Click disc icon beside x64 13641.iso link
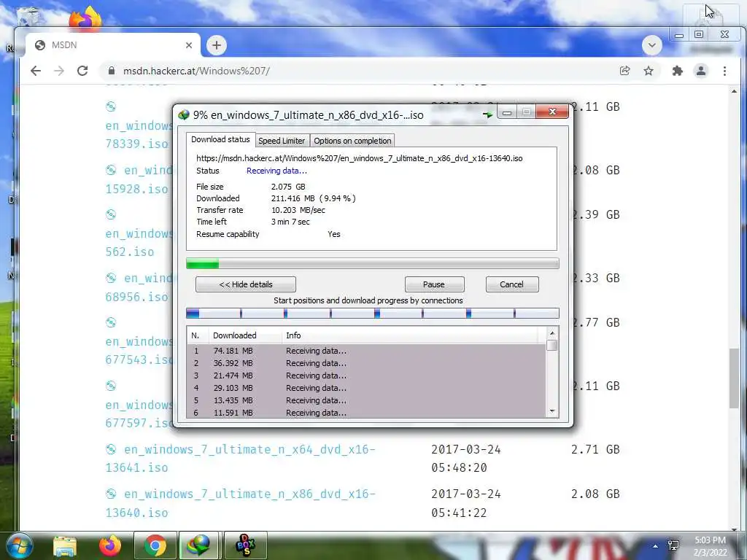747x560 pixels. click(111, 449)
